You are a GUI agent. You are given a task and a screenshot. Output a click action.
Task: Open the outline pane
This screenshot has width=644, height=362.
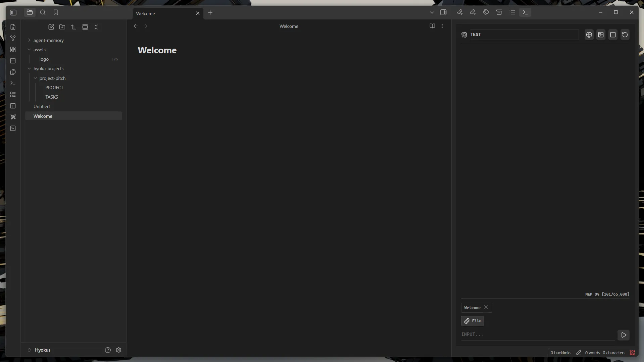point(512,12)
